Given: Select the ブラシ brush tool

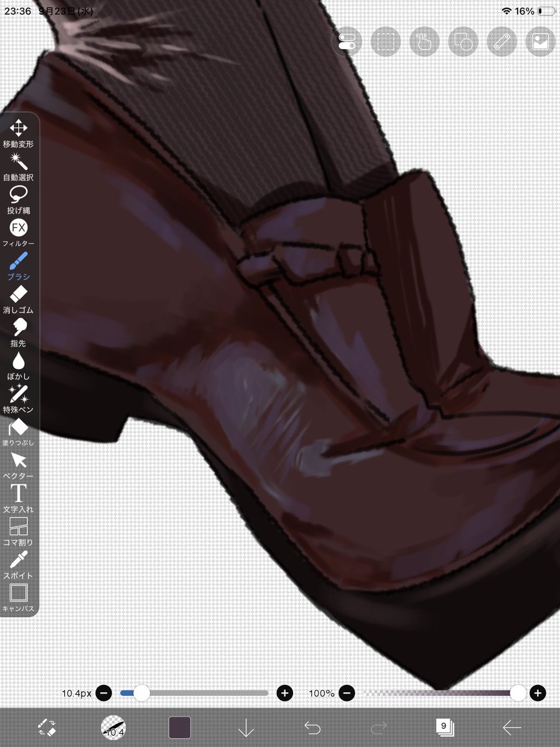Looking at the screenshot, I should pos(19,266).
